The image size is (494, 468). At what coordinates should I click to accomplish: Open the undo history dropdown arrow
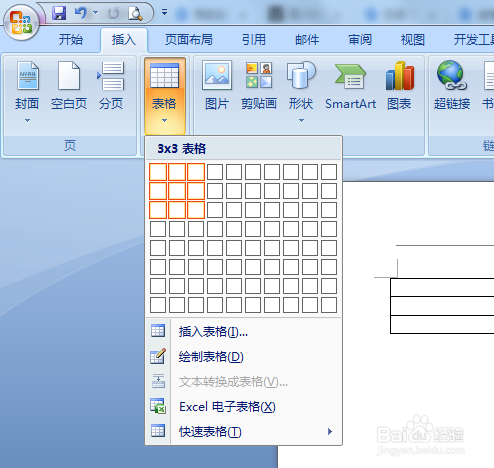95,13
